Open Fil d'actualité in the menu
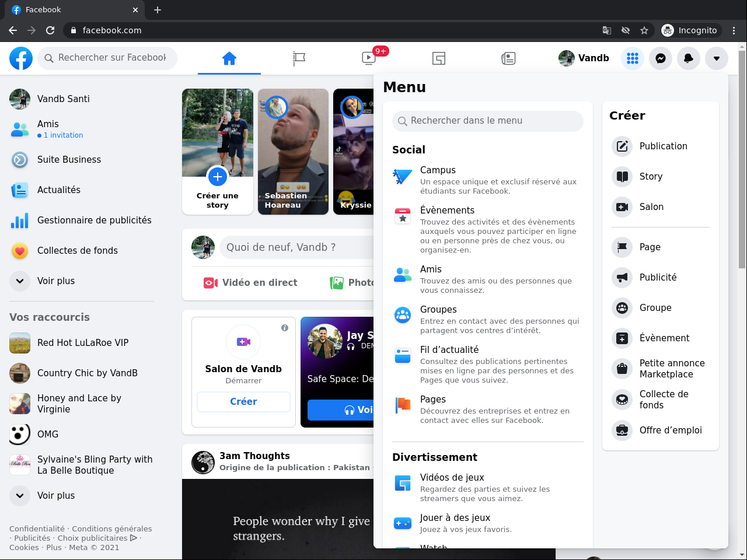This screenshot has height=560, width=747. coord(488,365)
